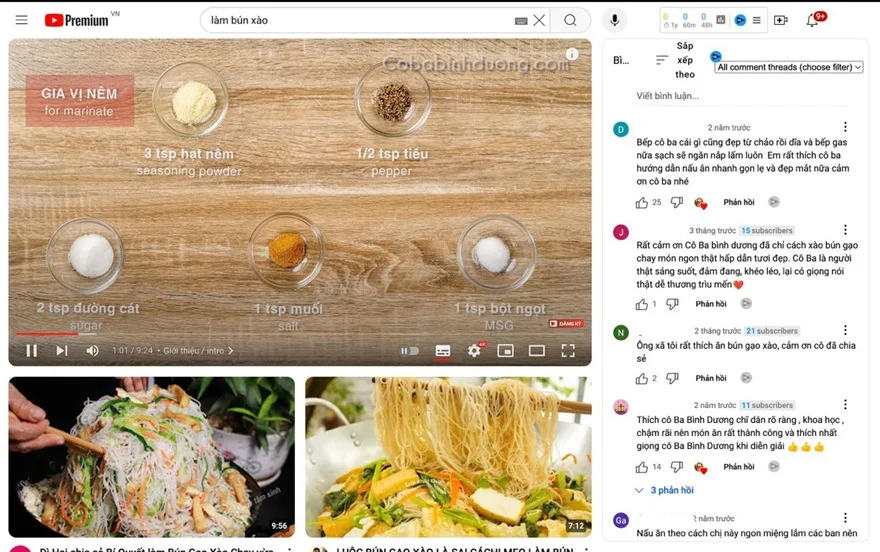Enter fullscreen mode
880x552 pixels.
(x=568, y=351)
